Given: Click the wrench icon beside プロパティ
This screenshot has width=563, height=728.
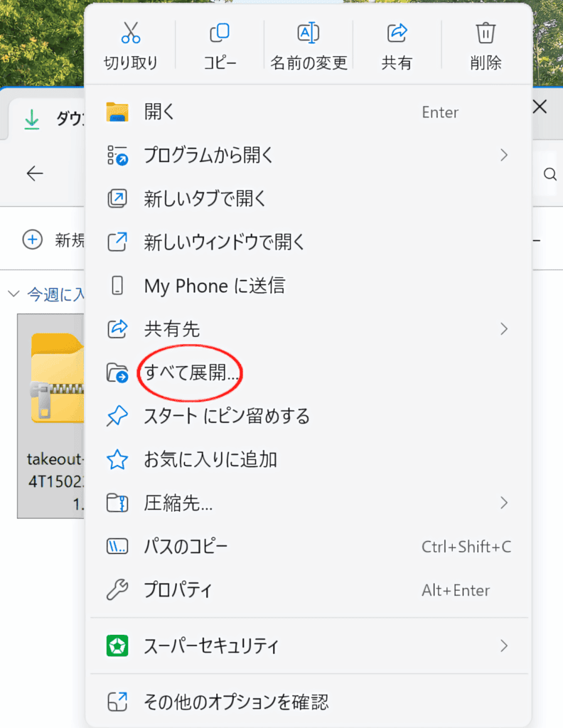Looking at the screenshot, I should 117,590.
